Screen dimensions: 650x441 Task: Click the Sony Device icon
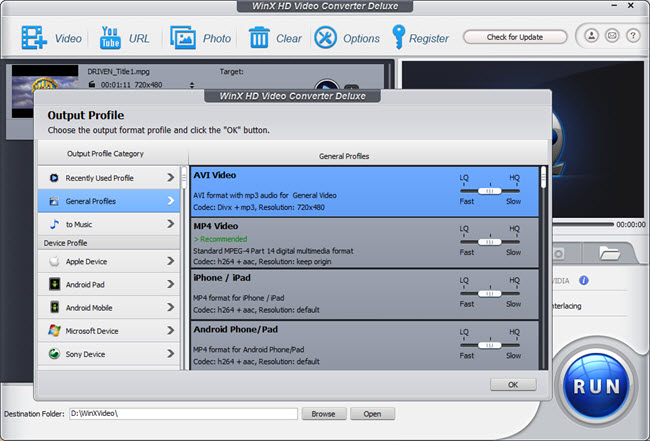(x=54, y=354)
